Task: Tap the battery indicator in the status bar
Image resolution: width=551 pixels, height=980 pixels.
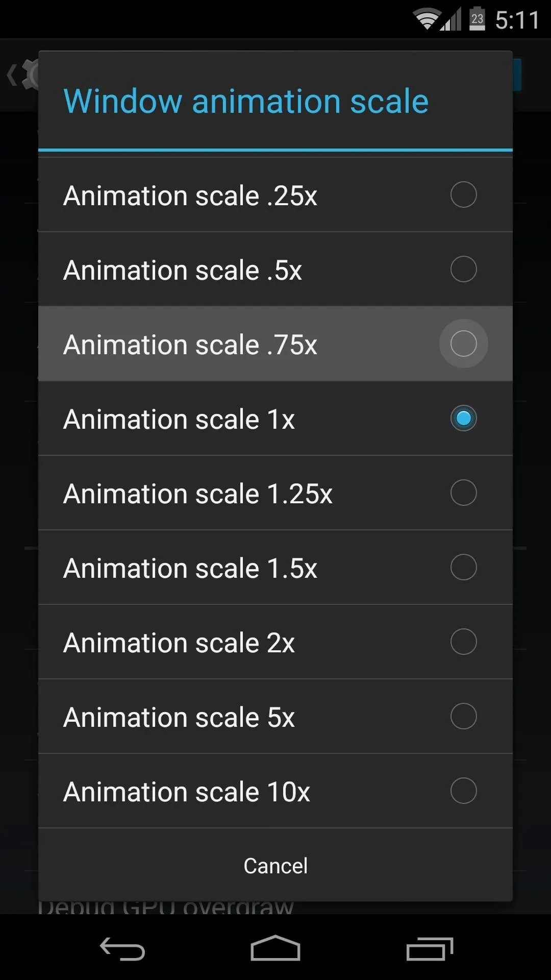Action: point(477,19)
